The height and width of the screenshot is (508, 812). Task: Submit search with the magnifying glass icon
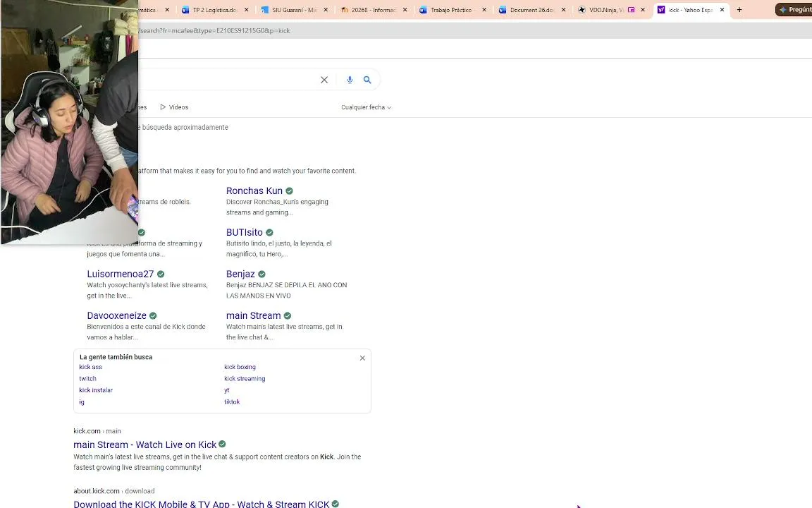coord(367,80)
